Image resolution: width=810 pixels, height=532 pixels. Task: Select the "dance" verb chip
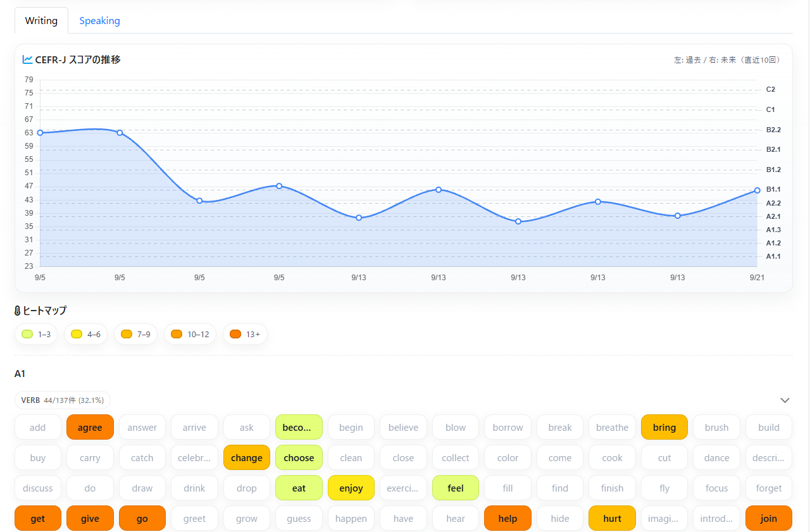coord(716,458)
